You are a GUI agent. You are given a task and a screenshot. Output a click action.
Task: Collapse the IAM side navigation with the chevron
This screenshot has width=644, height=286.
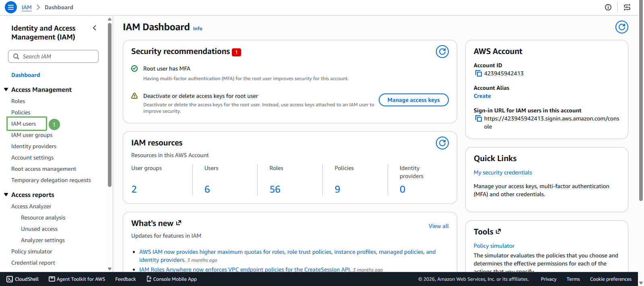(95, 28)
